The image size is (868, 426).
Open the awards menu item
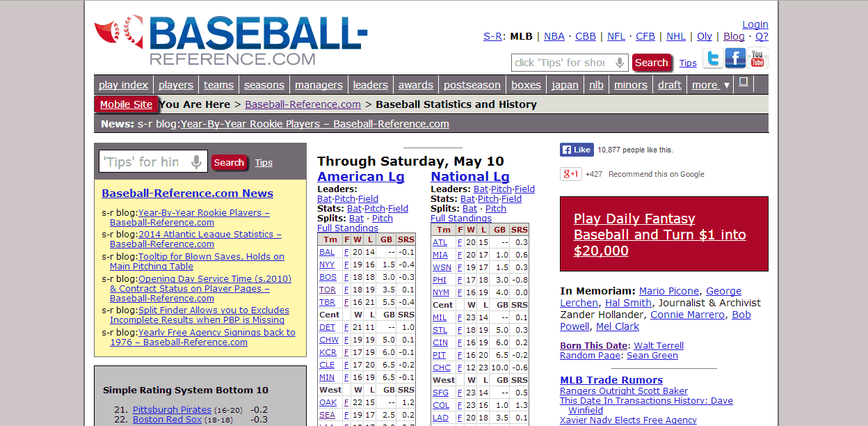point(416,85)
